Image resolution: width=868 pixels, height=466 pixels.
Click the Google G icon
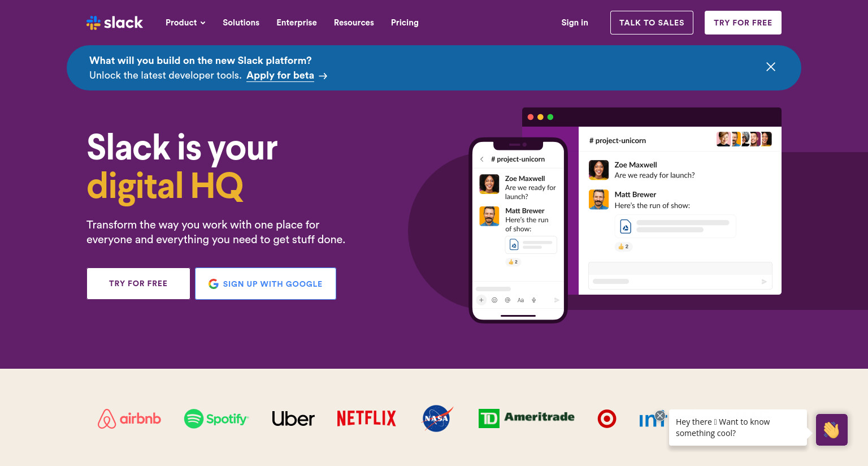(214, 284)
